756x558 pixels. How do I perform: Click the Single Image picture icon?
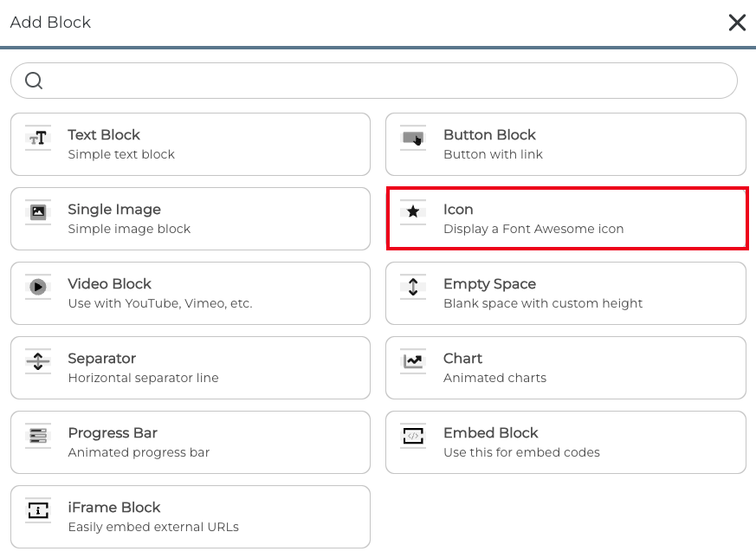pyautogui.click(x=38, y=212)
